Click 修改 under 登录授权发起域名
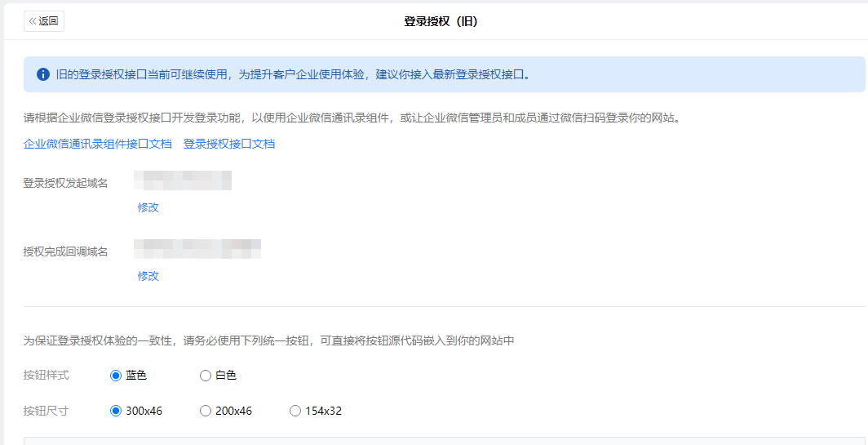The height and width of the screenshot is (445, 868). coord(148,208)
